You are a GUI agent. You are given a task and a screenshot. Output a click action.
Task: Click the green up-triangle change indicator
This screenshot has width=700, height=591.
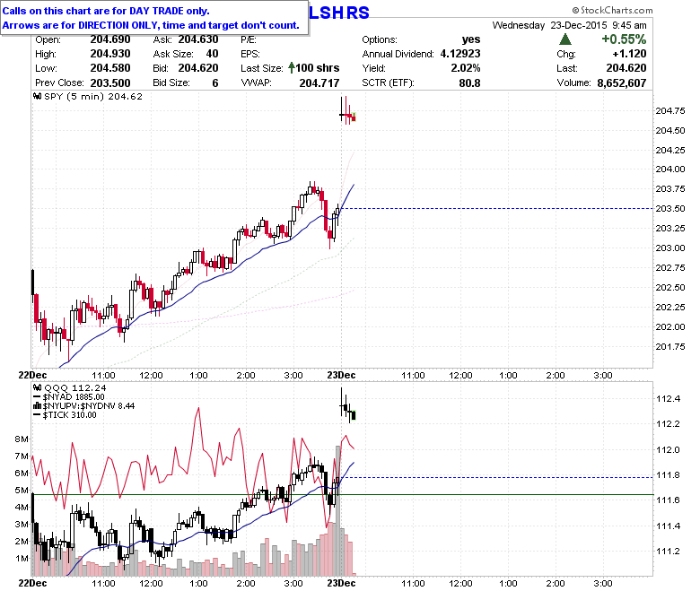[565, 39]
